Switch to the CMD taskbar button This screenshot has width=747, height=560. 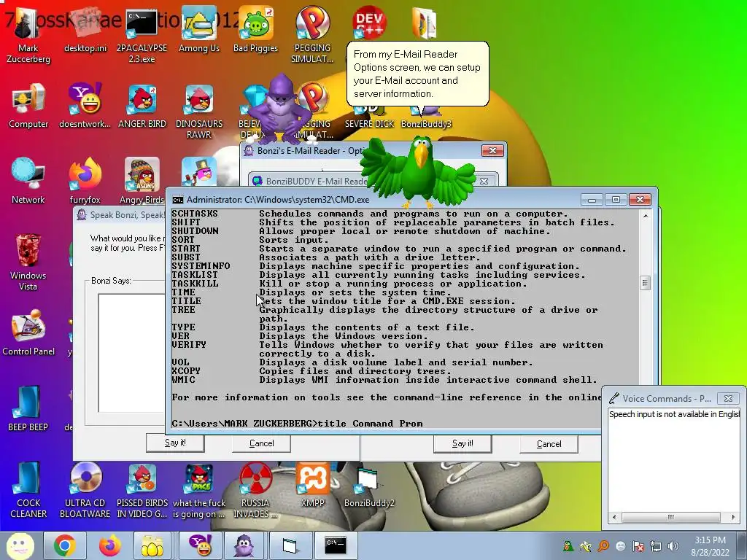click(335, 545)
